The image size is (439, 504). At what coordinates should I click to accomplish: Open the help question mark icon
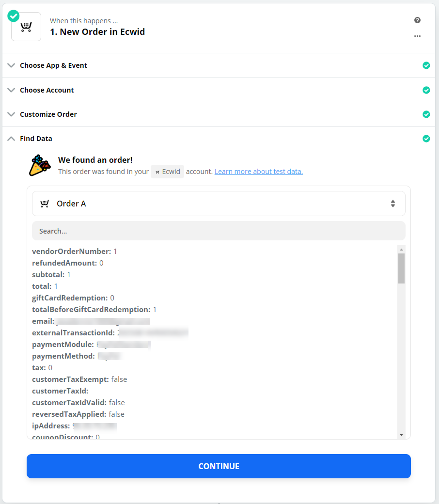tap(417, 20)
